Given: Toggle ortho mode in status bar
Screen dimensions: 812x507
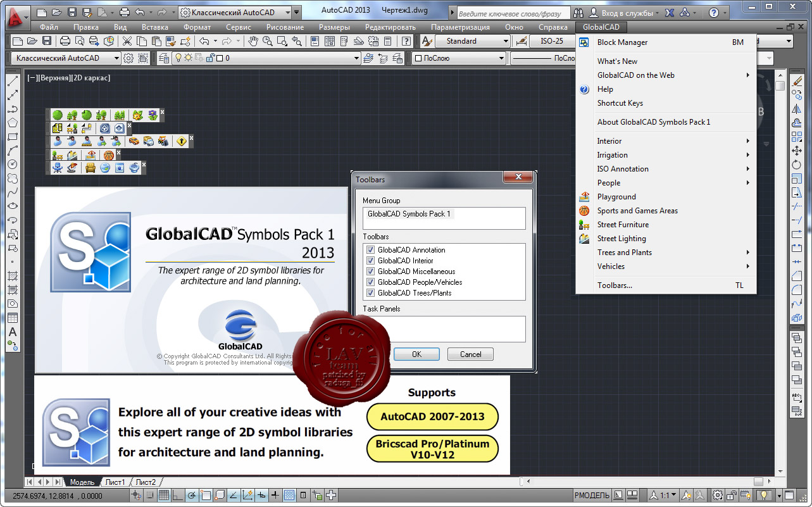Looking at the screenshot, I should (x=177, y=495).
